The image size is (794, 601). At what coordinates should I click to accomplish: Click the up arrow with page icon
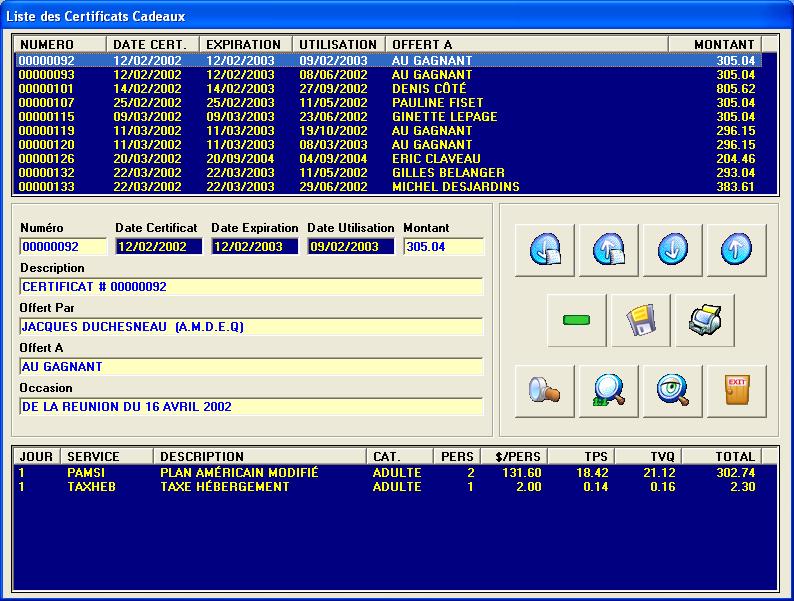(608, 250)
